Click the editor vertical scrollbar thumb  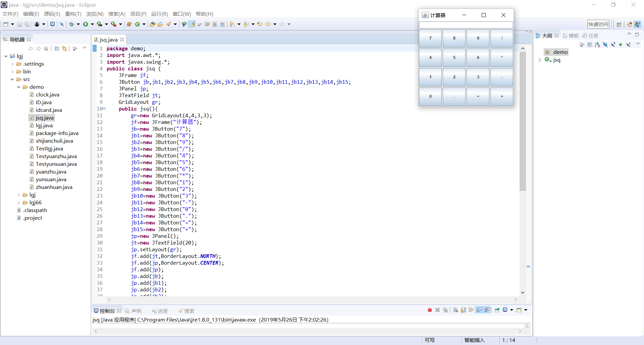pos(523,121)
